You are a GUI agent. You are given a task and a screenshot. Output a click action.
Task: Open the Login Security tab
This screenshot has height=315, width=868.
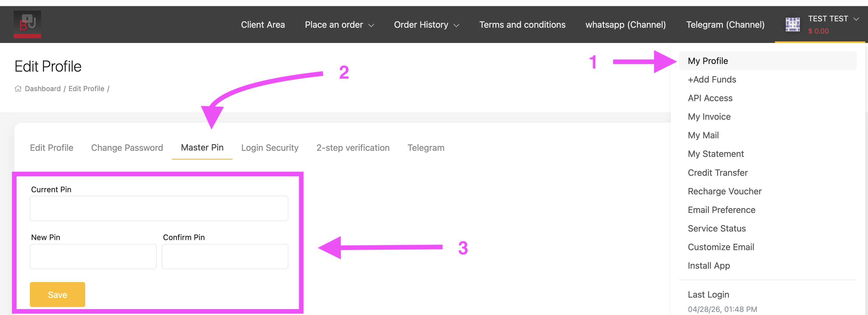pyautogui.click(x=270, y=148)
